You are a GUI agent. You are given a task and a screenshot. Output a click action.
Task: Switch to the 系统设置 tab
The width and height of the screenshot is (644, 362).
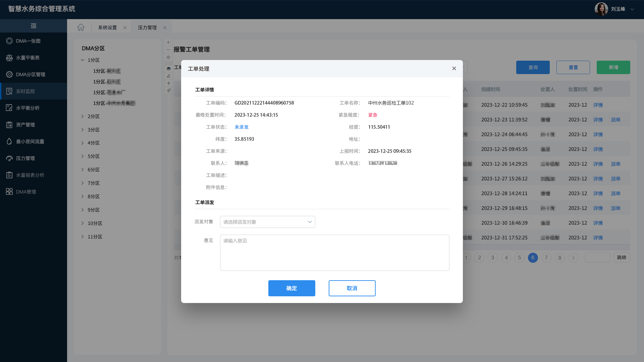coord(107,27)
